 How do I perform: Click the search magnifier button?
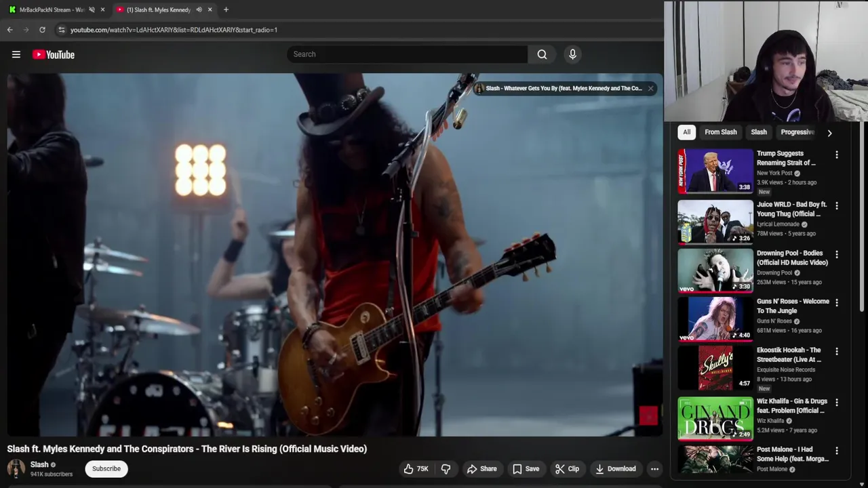pyautogui.click(x=542, y=54)
